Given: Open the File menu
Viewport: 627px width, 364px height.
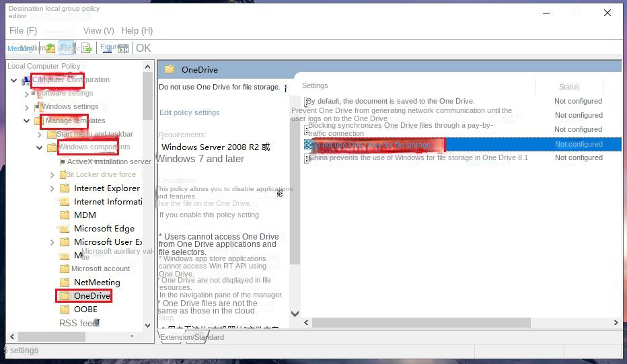Looking at the screenshot, I should (23, 31).
